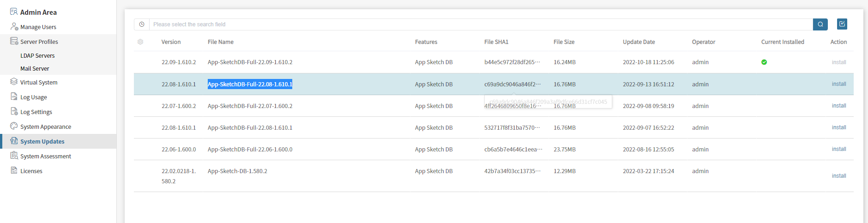Click the Licenses document icon

(14, 171)
